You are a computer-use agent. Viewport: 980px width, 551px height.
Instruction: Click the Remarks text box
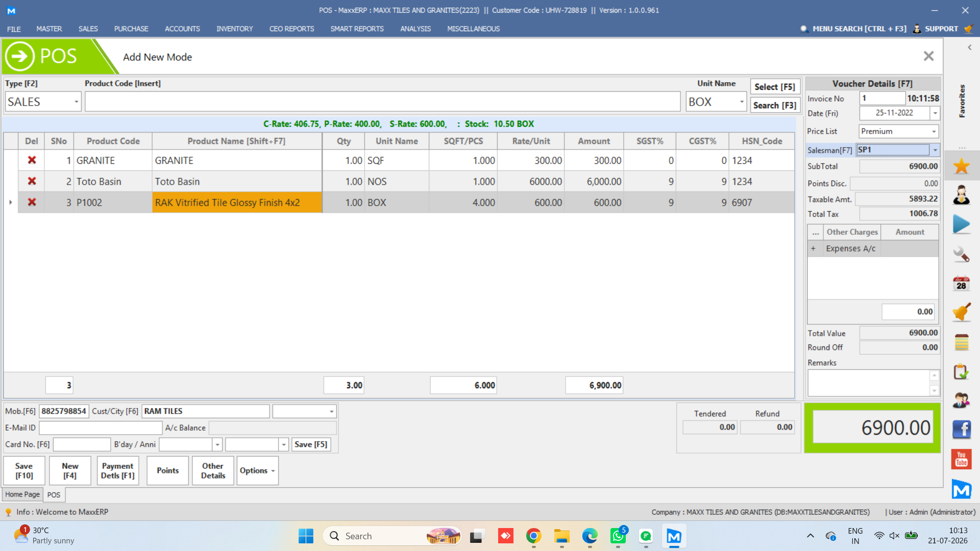point(869,383)
